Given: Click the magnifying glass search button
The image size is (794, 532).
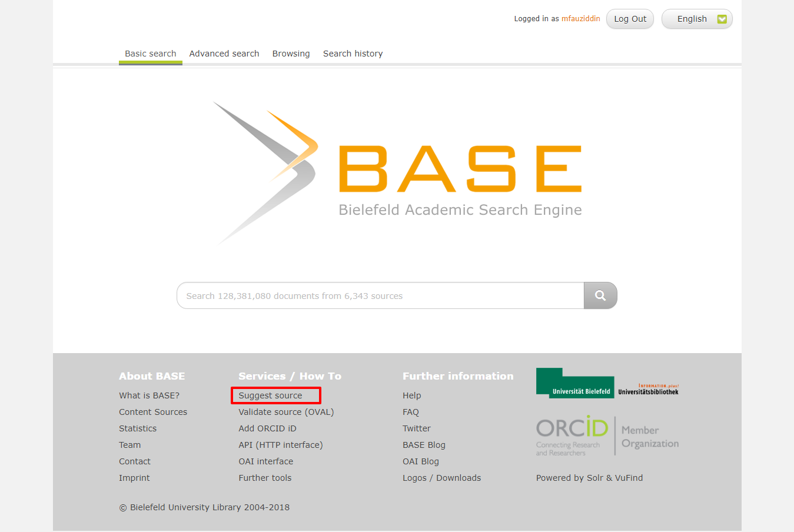Looking at the screenshot, I should (x=600, y=295).
